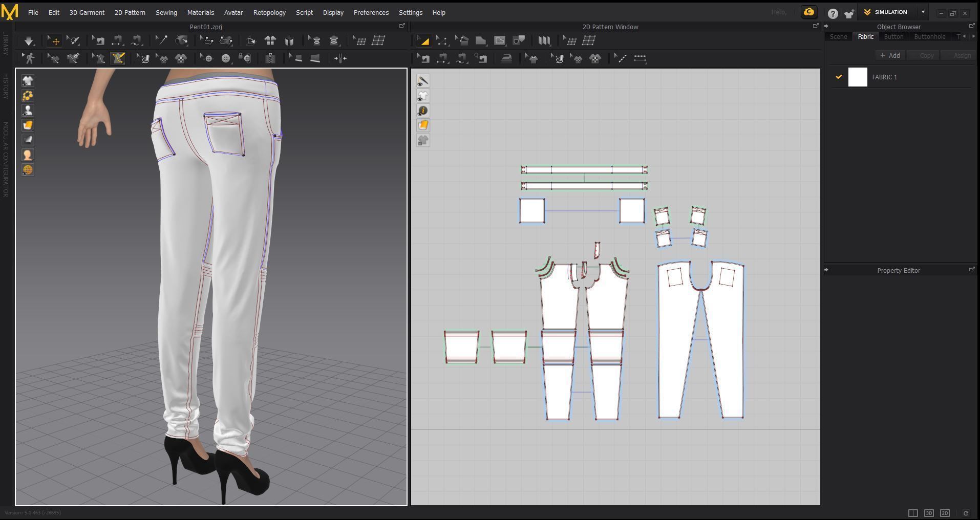Switch to the Scene tab
This screenshot has width=980, height=520.
838,37
